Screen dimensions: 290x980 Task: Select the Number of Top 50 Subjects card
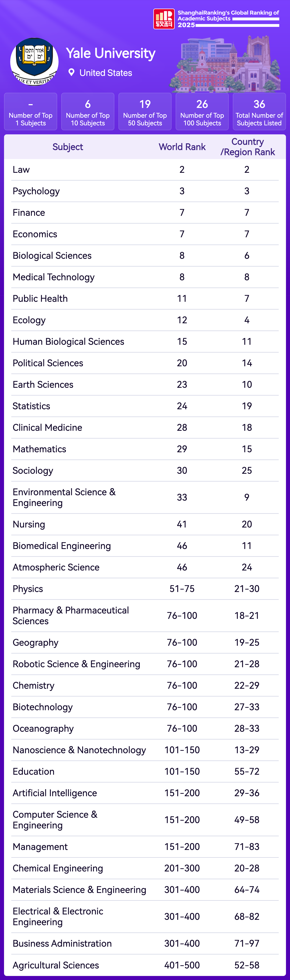click(x=145, y=112)
